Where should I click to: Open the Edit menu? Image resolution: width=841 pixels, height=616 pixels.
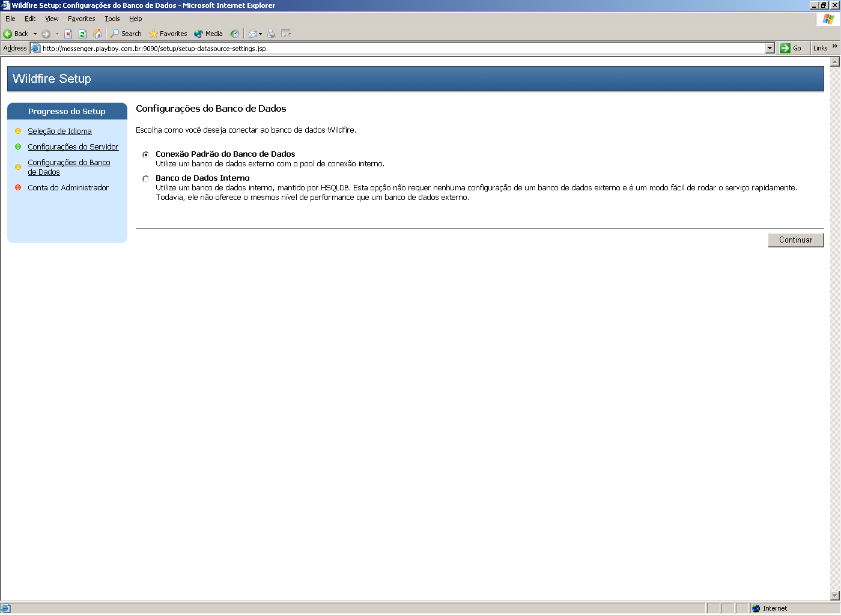tap(30, 19)
